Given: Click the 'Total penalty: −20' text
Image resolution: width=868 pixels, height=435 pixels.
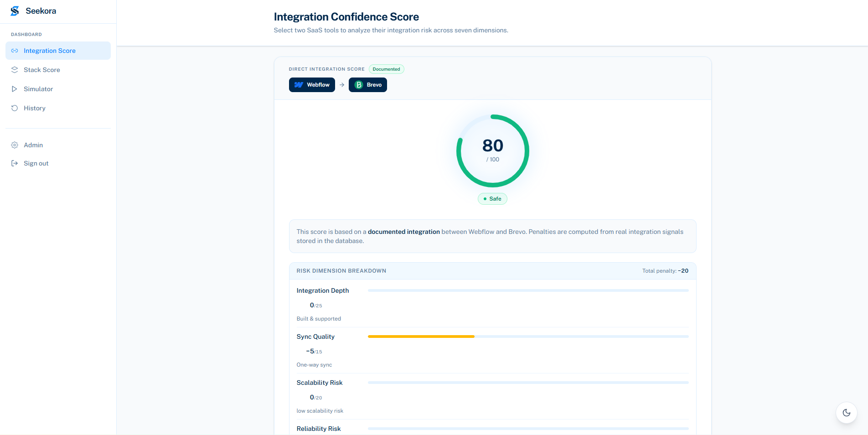Looking at the screenshot, I should (665, 271).
